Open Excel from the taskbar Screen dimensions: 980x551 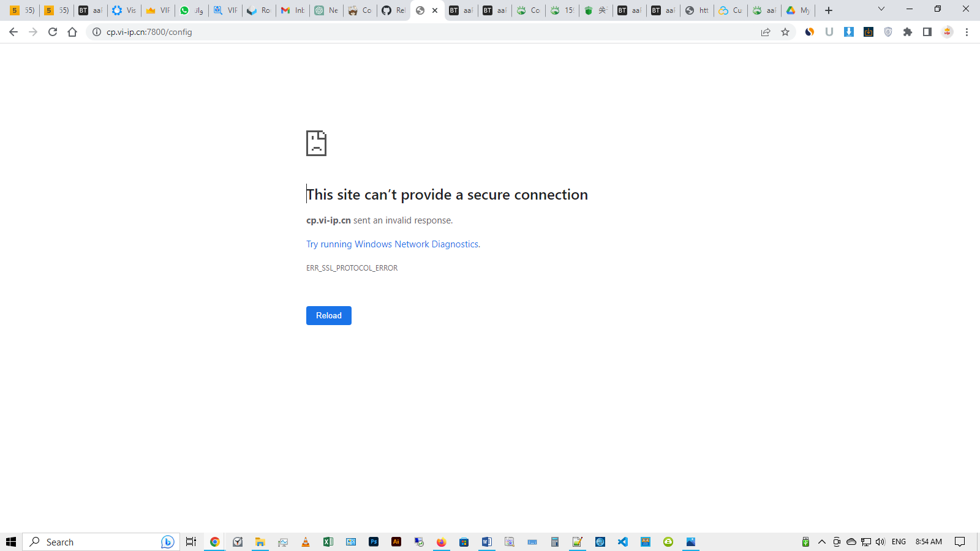coord(328,542)
